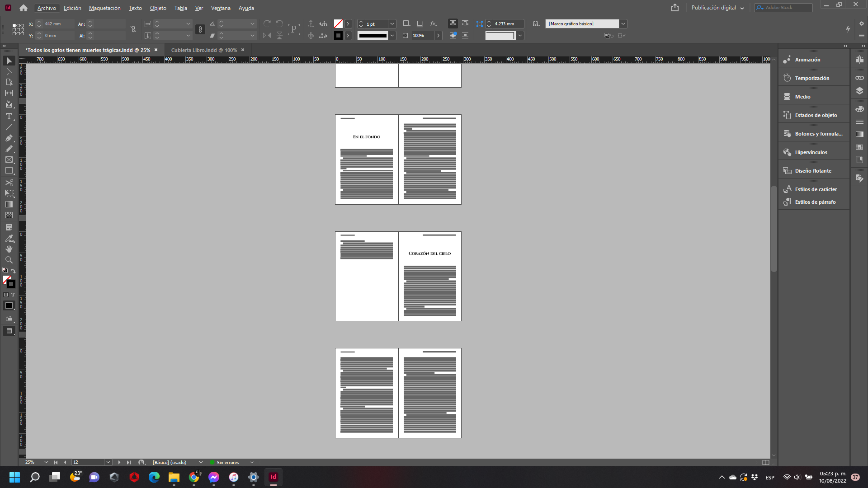Switch to Cubierta Libro.indd tab

click(204, 50)
